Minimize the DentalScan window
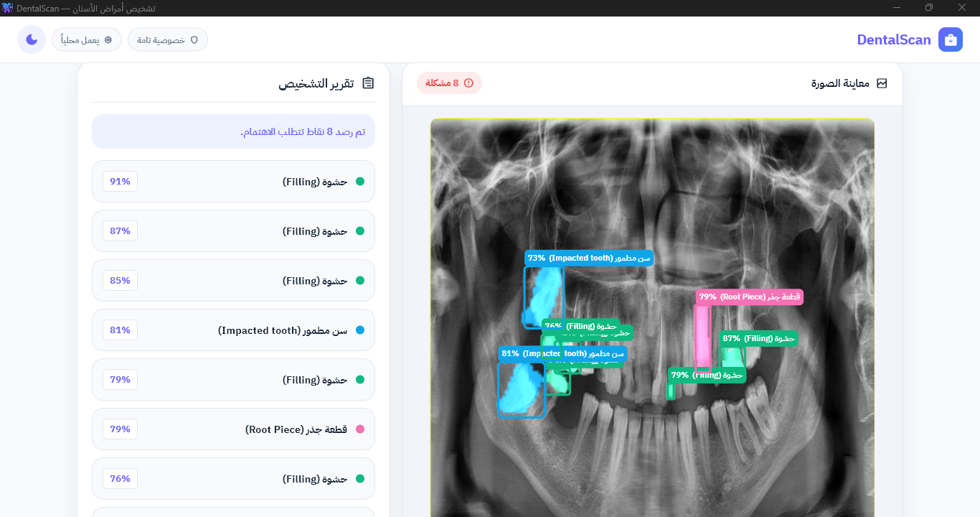Viewport: 980px width, 517px height. tap(897, 8)
